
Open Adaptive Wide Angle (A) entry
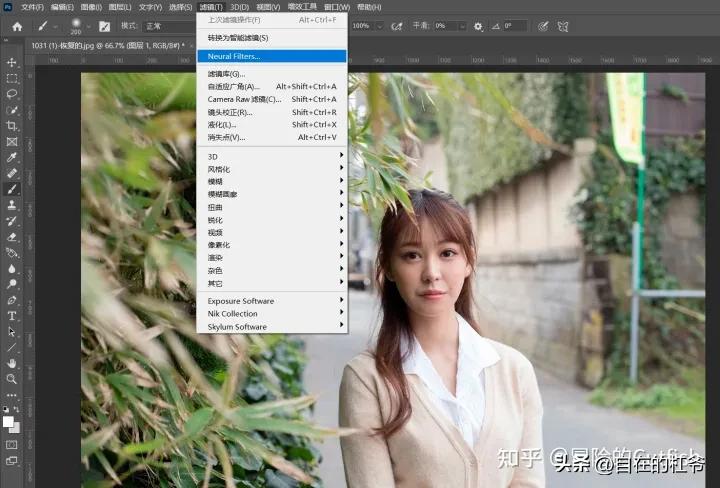tap(272, 86)
